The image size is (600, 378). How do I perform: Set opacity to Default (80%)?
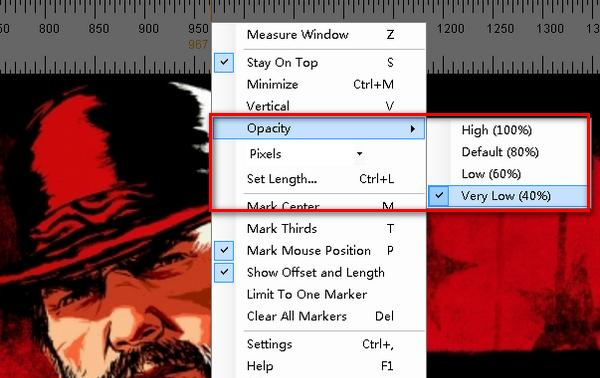(x=507, y=152)
